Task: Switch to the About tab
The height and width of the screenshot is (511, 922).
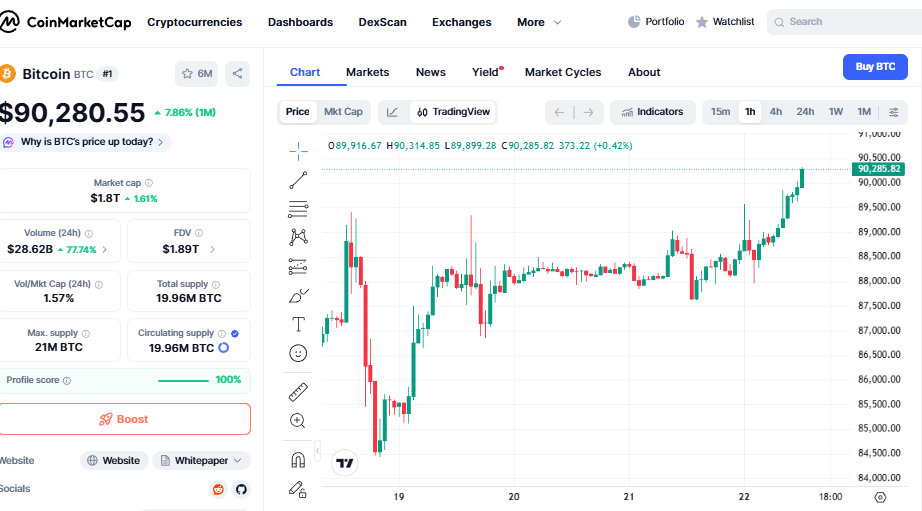Action: [x=644, y=72]
